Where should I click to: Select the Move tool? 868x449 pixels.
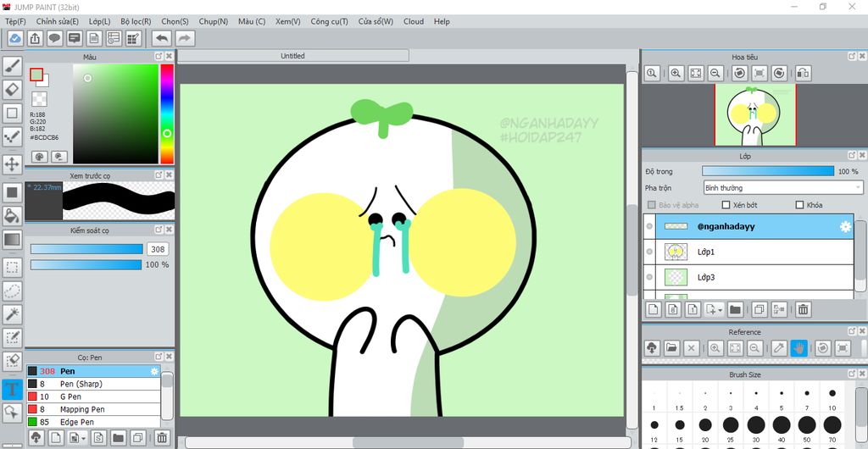[x=12, y=164]
